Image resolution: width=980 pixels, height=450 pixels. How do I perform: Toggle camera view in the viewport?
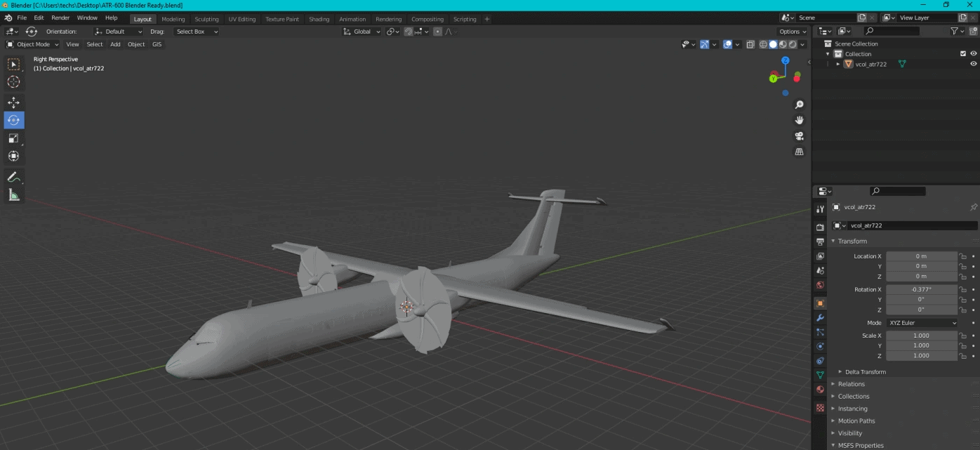[x=799, y=136]
